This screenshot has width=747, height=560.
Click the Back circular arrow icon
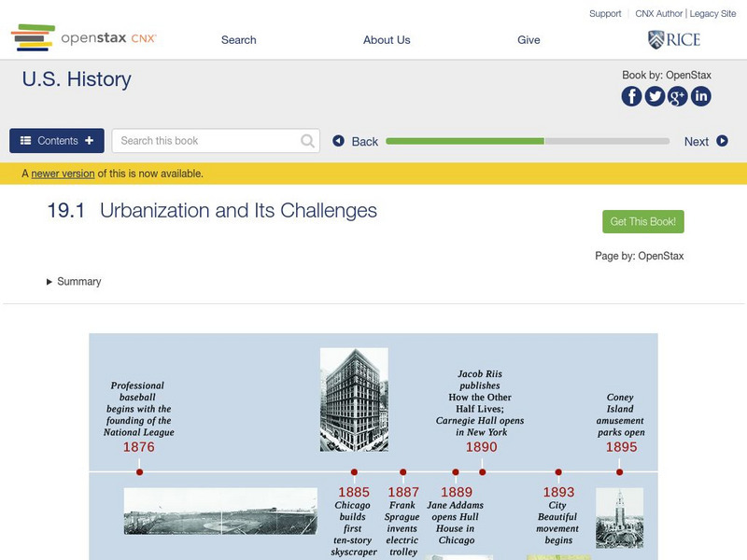pos(339,141)
